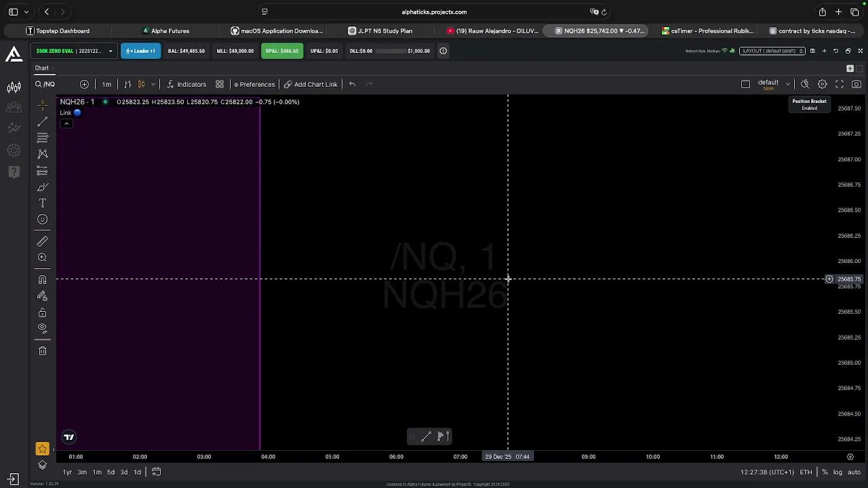Screen dimensions: 868x488
Task: Open the default chart layout dropdown
Action: pos(788,84)
